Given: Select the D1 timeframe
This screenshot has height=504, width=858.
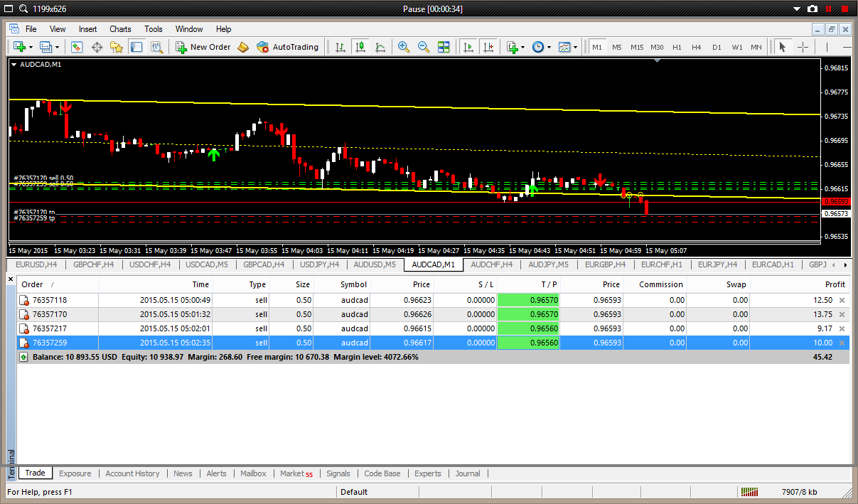Looking at the screenshot, I should (717, 47).
